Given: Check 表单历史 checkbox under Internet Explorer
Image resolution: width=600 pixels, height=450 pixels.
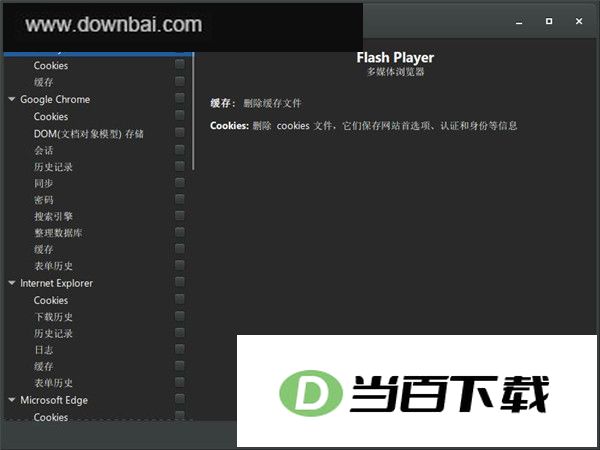Looking at the screenshot, I should 179,382.
